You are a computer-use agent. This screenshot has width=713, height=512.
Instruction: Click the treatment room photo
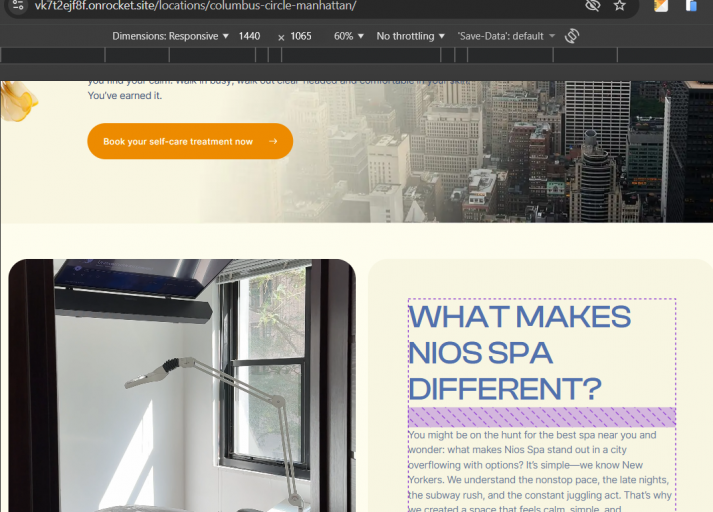click(x=182, y=386)
